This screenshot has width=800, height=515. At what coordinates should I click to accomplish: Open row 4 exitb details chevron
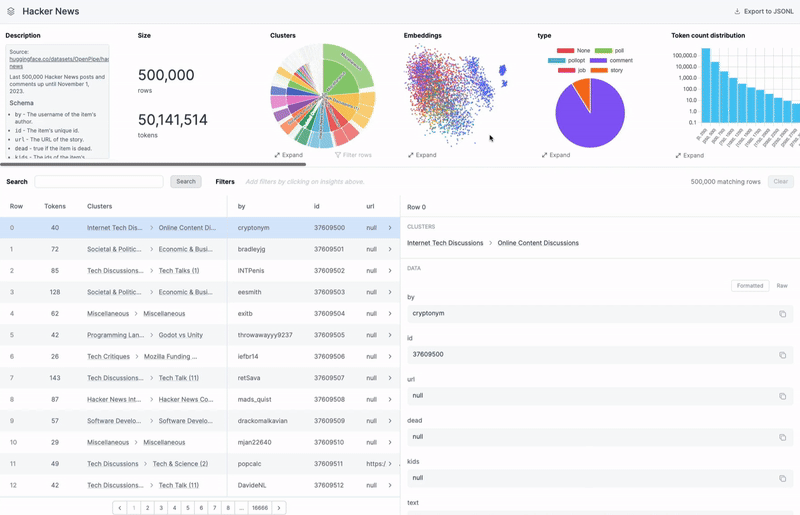tap(390, 314)
